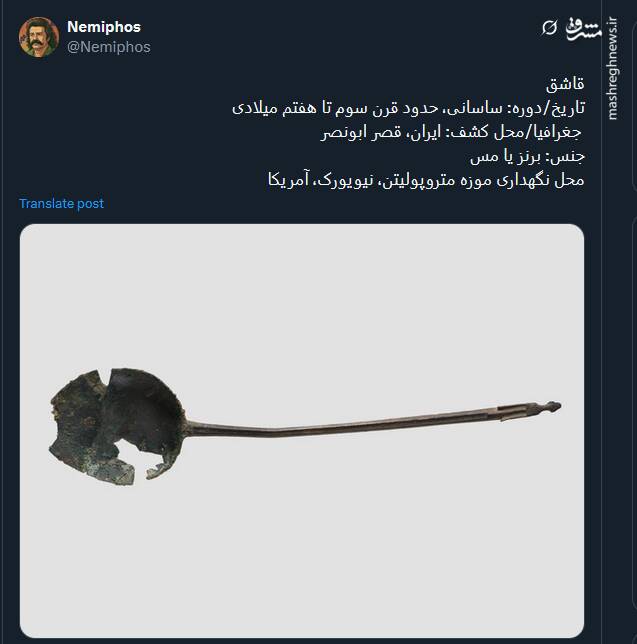Click the Translate post link
This screenshot has height=644, width=637.
pos(62,203)
